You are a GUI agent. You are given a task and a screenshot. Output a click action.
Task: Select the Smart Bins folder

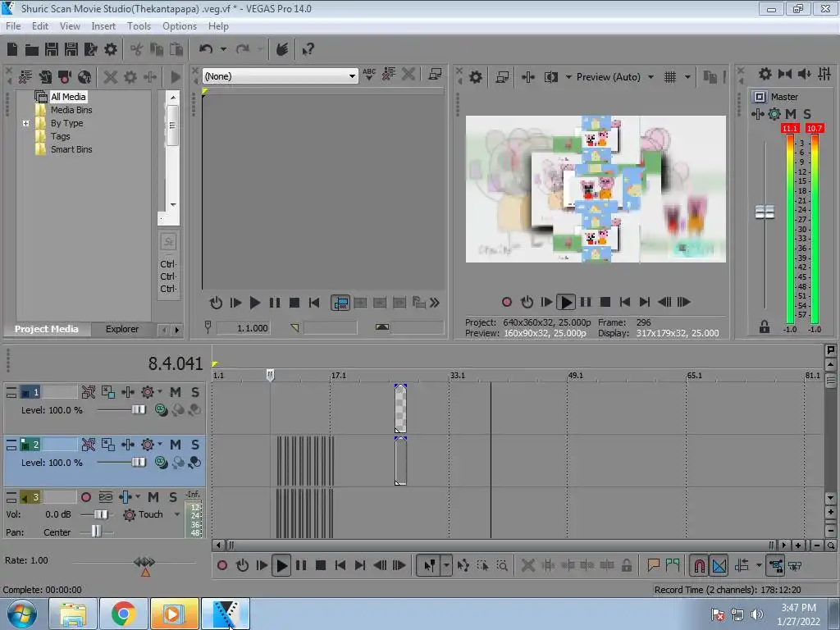(71, 149)
